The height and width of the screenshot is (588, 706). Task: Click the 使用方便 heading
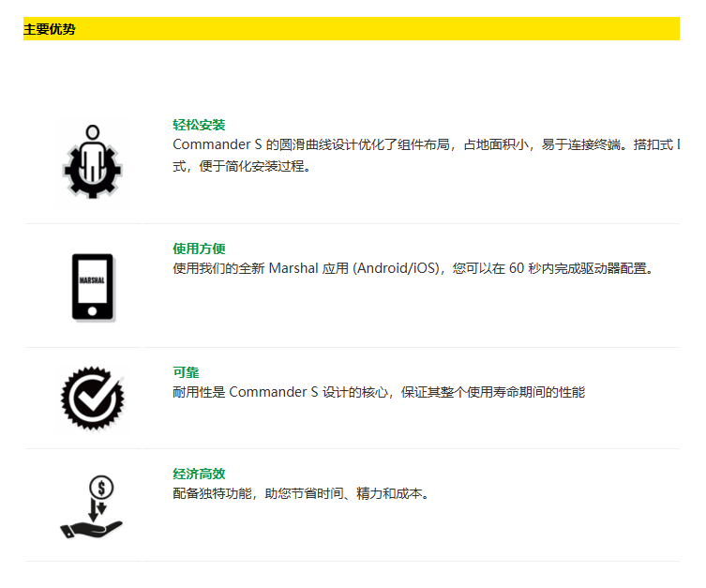point(199,249)
